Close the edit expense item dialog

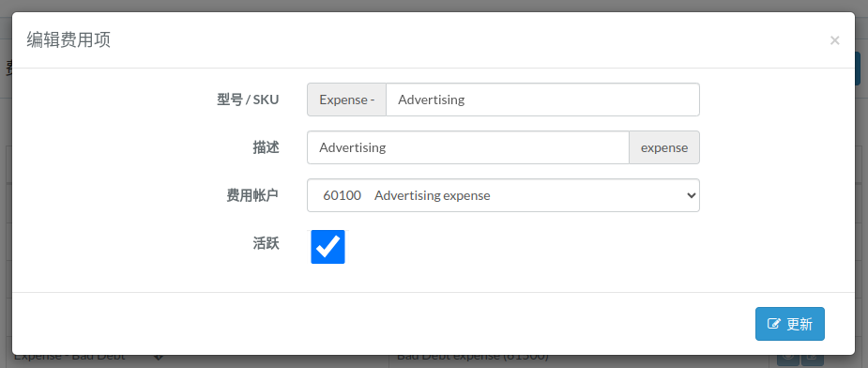pyautogui.click(x=835, y=40)
